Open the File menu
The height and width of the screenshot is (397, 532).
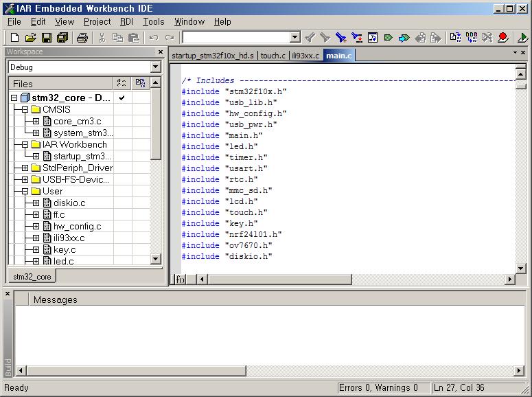click(14, 22)
